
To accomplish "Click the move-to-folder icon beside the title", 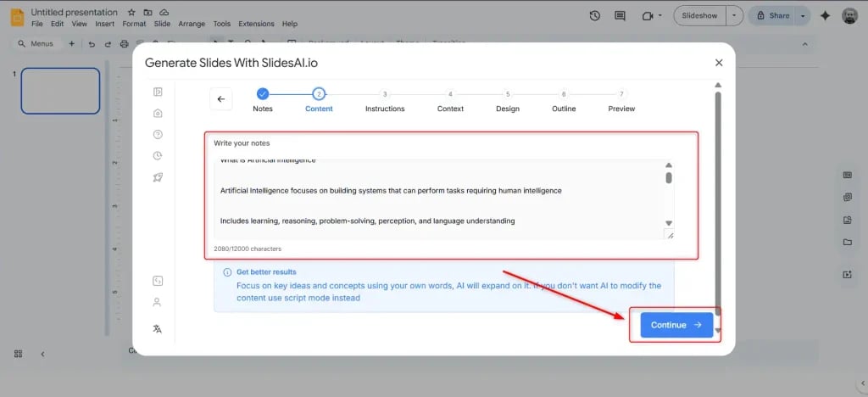I will [147, 12].
